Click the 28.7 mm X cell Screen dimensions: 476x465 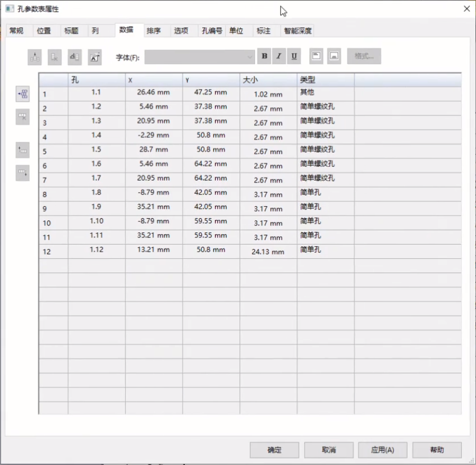[154, 151]
